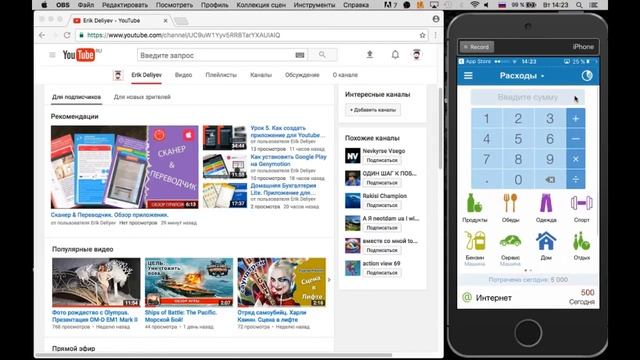Subscribe to the action view 69 channel

(382, 273)
